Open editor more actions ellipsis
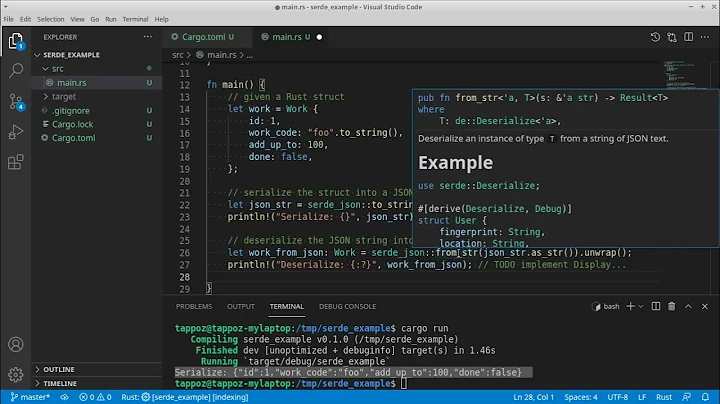720x404 pixels. click(705, 37)
